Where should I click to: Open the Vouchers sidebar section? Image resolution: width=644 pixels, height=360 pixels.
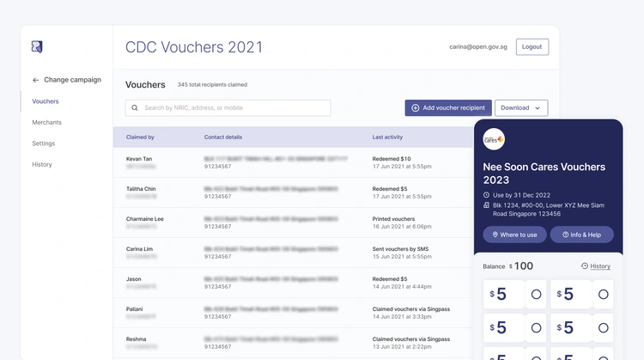click(x=46, y=101)
